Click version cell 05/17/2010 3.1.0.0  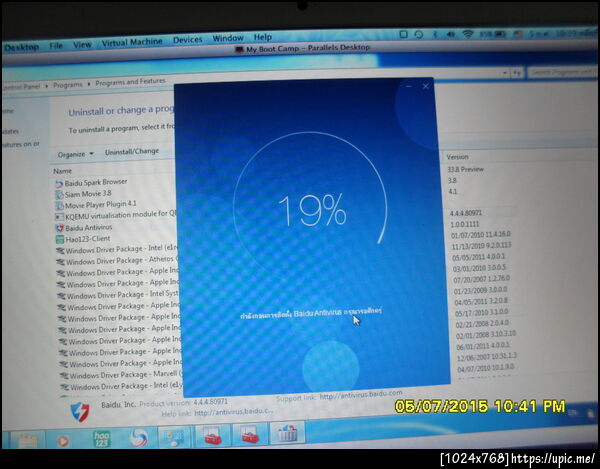point(482,313)
